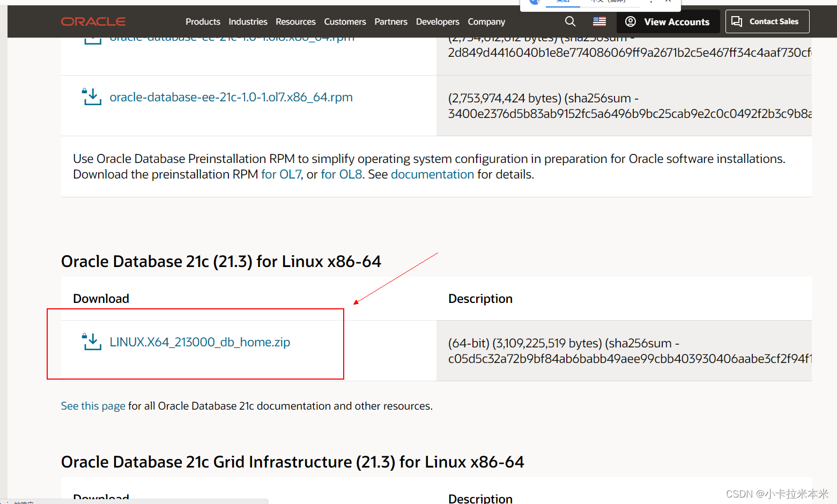Switch translation popup to 中文（简体）
837x504 pixels.
coord(610,2)
